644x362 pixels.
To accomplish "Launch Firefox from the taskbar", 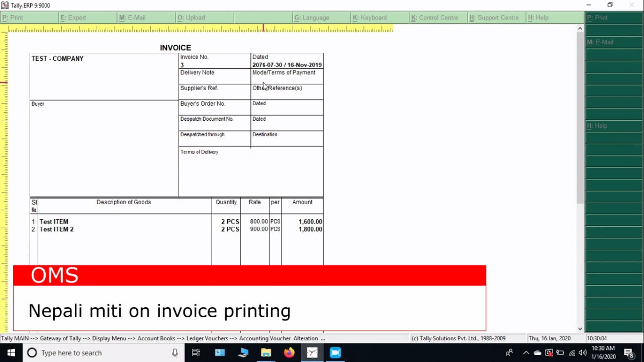I will 289,353.
